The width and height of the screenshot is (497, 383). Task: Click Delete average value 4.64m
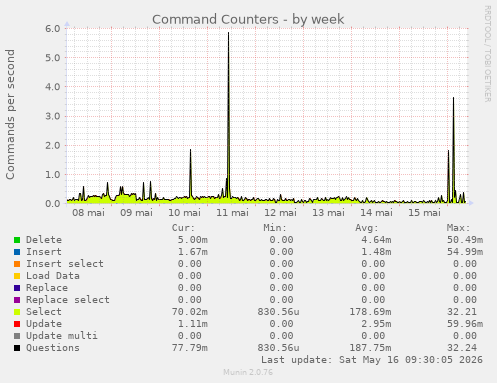(x=376, y=240)
